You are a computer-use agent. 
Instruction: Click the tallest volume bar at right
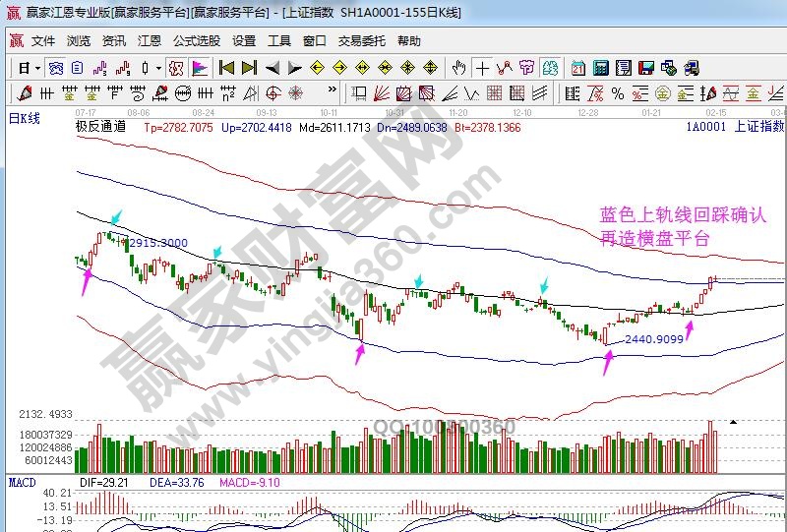(710, 445)
